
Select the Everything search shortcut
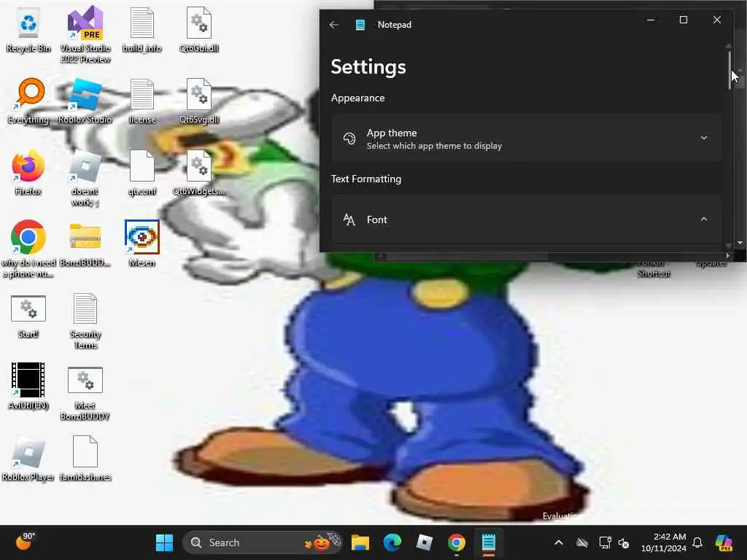tap(28, 101)
